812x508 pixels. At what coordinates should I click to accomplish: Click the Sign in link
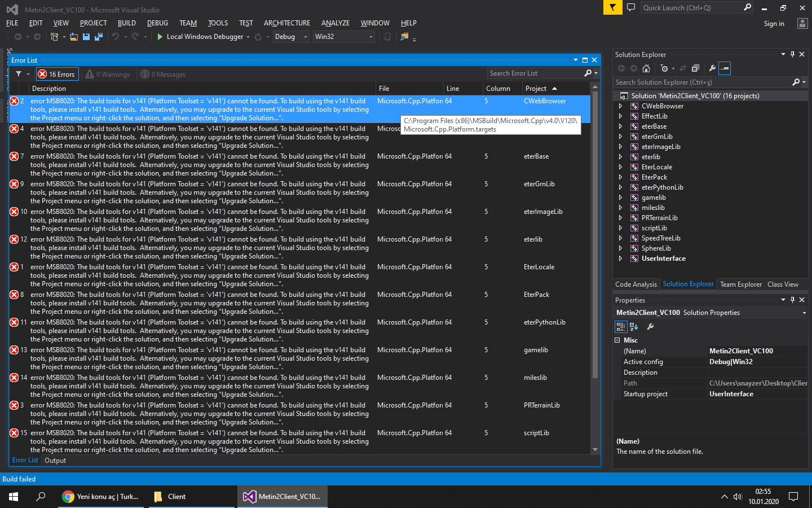coord(774,24)
